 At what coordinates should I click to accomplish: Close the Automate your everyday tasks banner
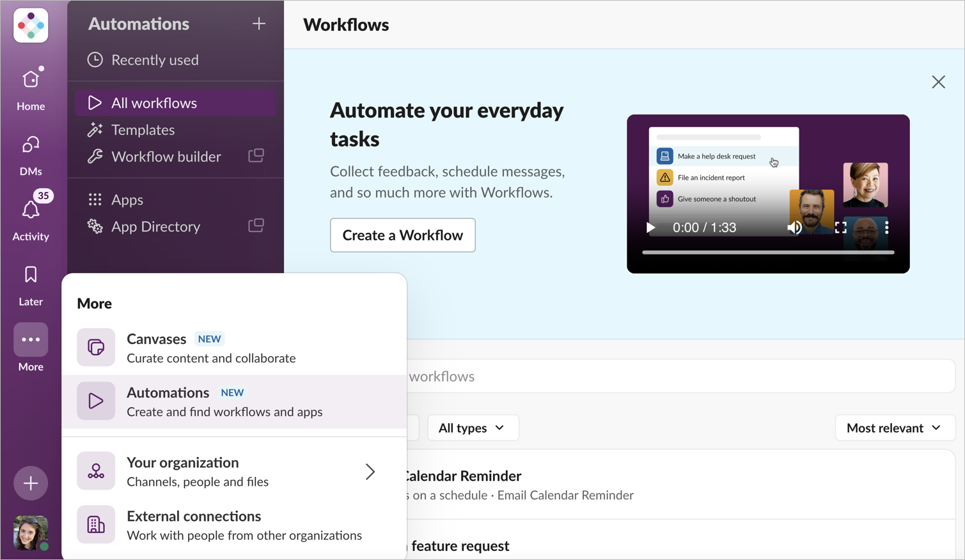tap(938, 82)
